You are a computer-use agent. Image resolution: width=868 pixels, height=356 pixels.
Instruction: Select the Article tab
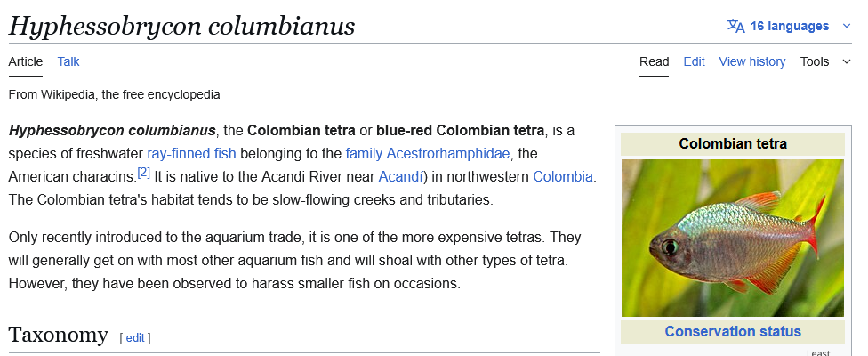(x=26, y=61)
